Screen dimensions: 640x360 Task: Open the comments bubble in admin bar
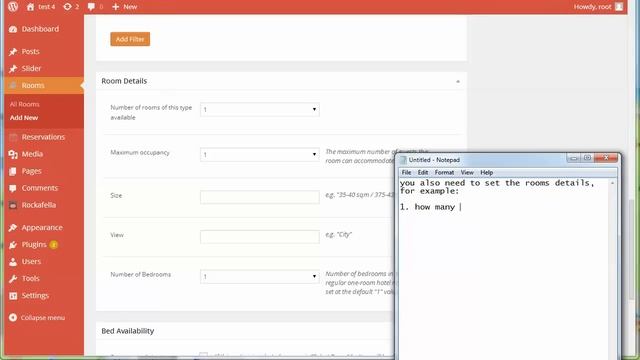click(x=91, y=7)
